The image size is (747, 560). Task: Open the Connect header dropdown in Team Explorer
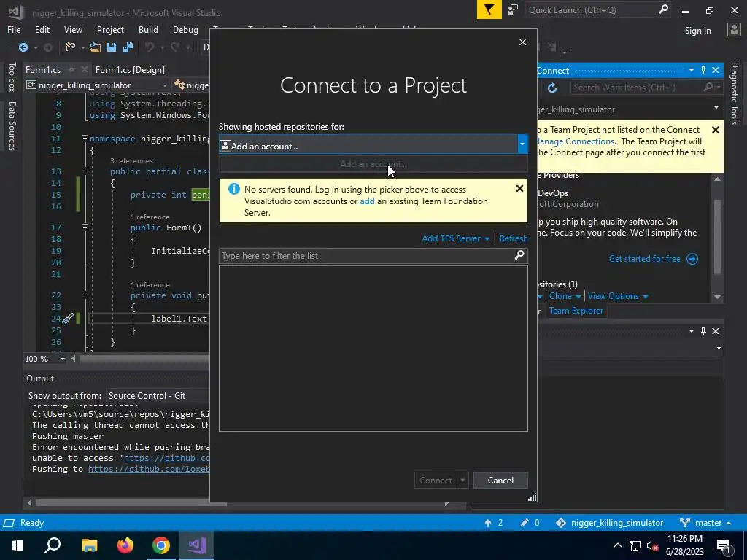691,70
